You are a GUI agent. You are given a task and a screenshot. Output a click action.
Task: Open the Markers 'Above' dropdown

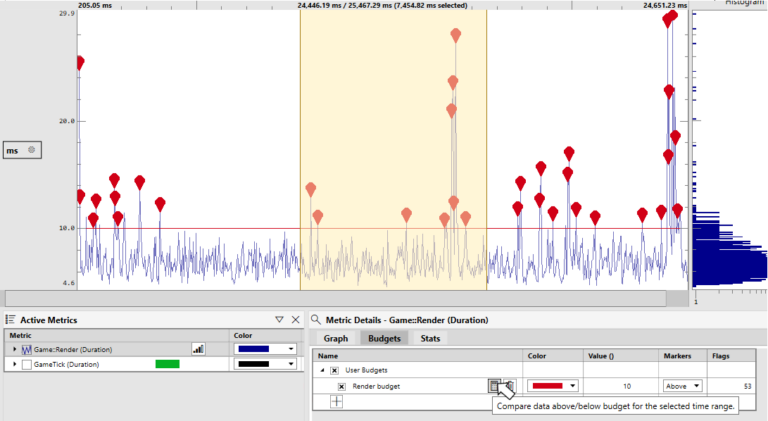(682, 386)
